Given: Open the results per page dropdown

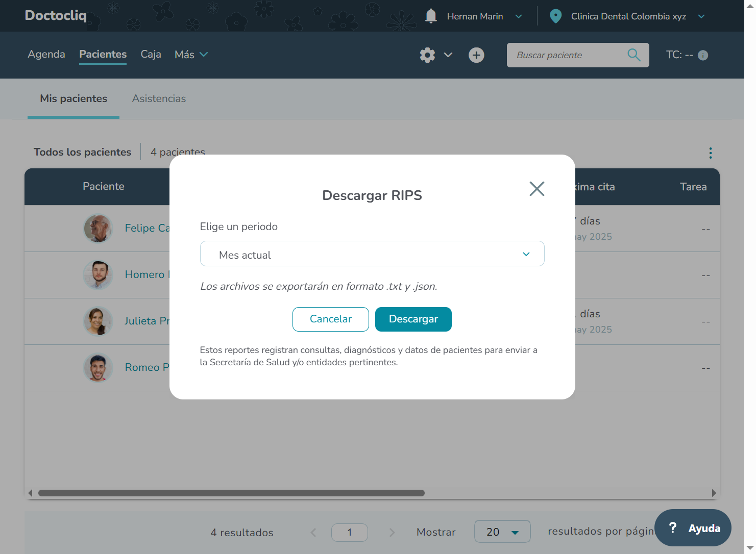Looking at the screenshot, I should click(x=502, y=532).
